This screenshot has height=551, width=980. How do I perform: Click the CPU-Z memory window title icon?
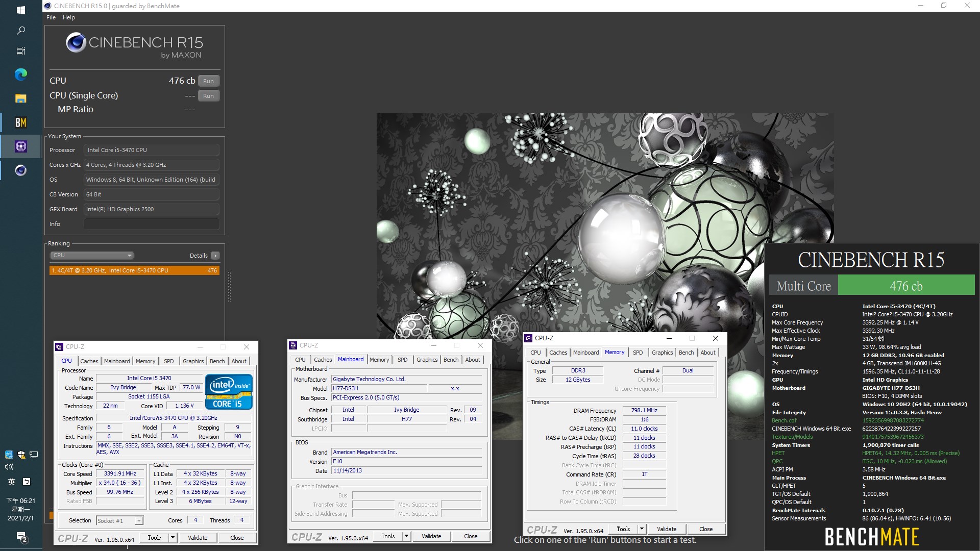[528, 338]
